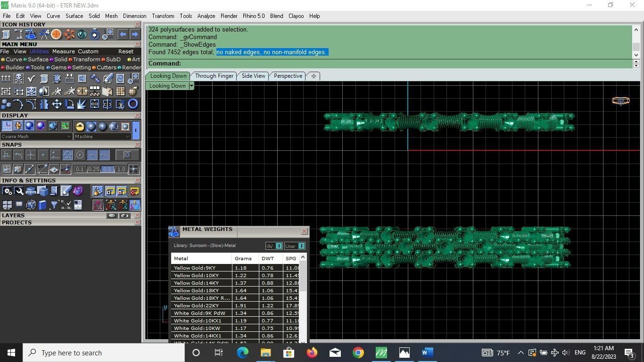The height and width of the screenshot is (362, 644).
Task: Toggle the 0.25 snap increment
Action: (94, 169)
